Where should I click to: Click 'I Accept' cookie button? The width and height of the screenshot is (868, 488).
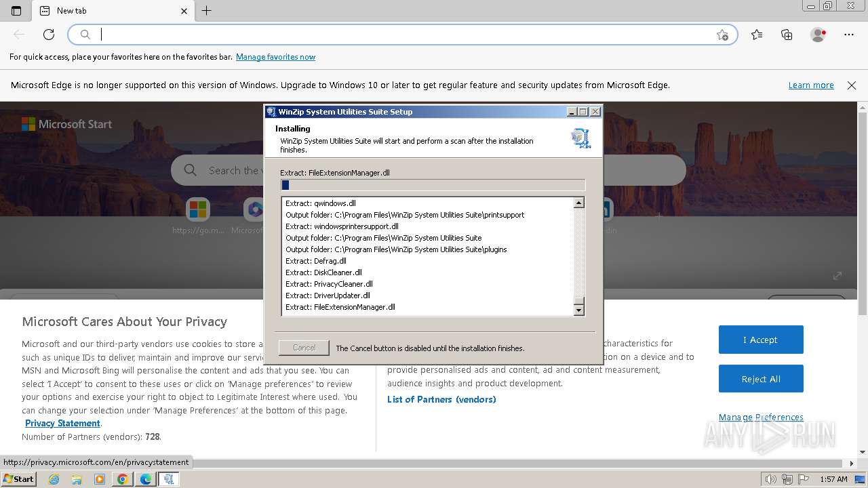pyautogui.click(x=761, y=340)
